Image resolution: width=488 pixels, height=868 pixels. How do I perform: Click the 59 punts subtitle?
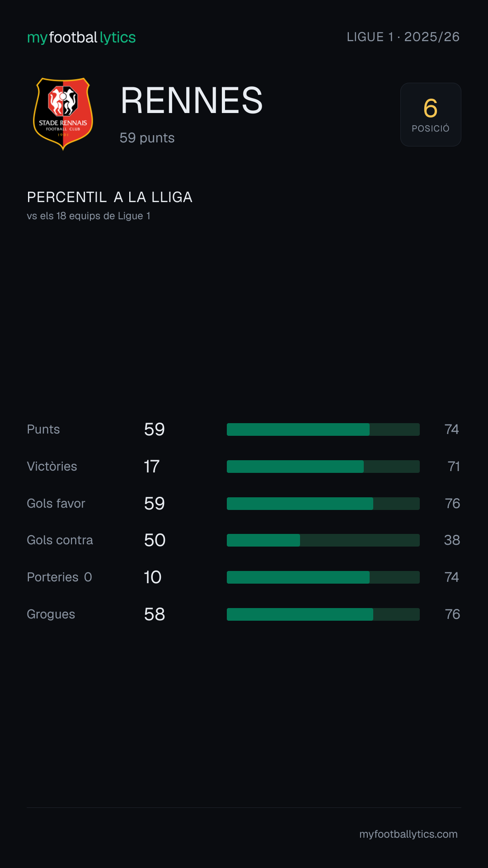(147, 138)
